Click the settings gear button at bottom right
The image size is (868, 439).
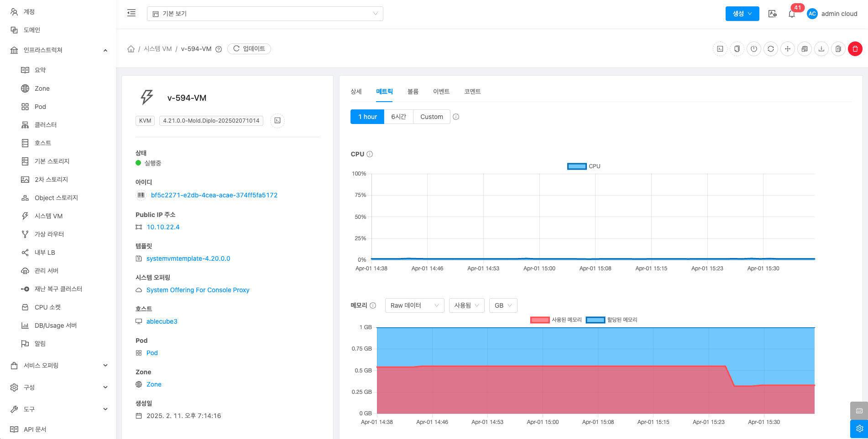coord(859,429)
